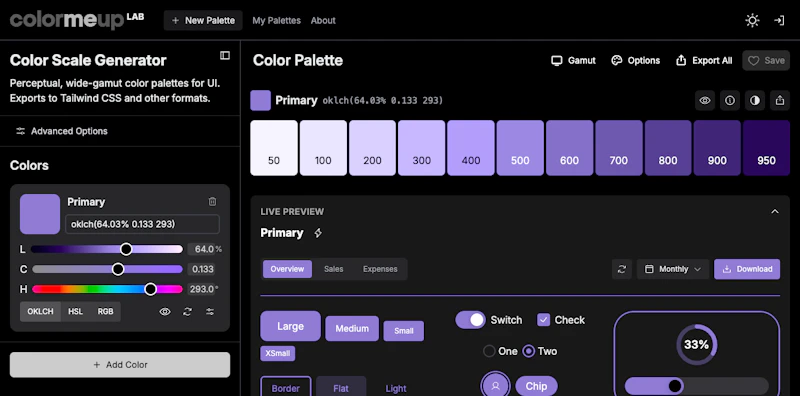Click the Large preview button
The height and width of the screenshot is (396, 800).
click(290, 326)
